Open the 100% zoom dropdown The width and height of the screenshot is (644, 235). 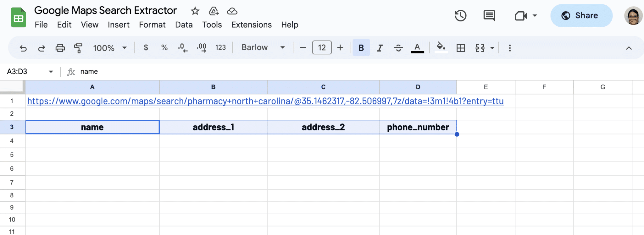pyautogui.click(x=110, y=48)
